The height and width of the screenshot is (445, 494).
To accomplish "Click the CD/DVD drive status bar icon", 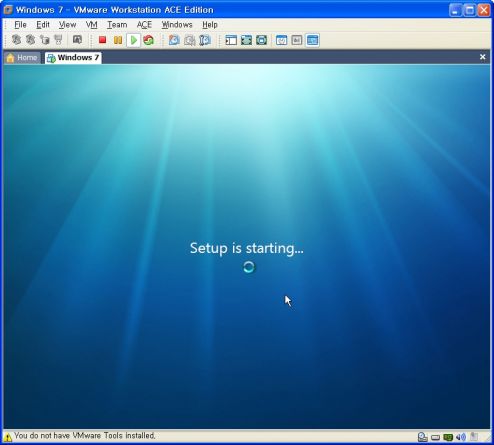I will click(423, 437).
